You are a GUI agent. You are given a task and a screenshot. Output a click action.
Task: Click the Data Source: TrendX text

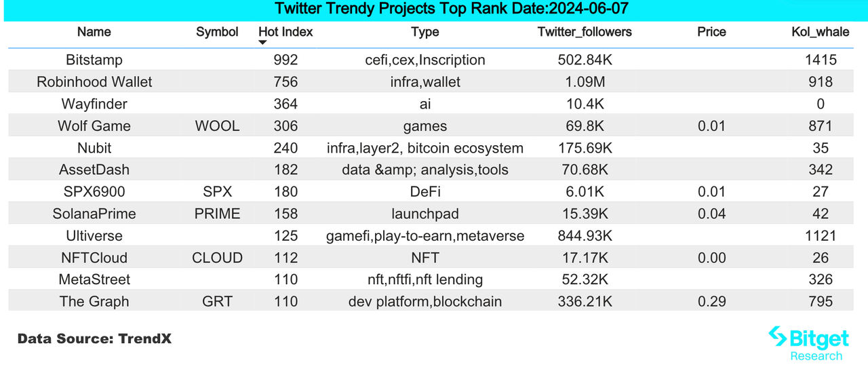(94, 338)
